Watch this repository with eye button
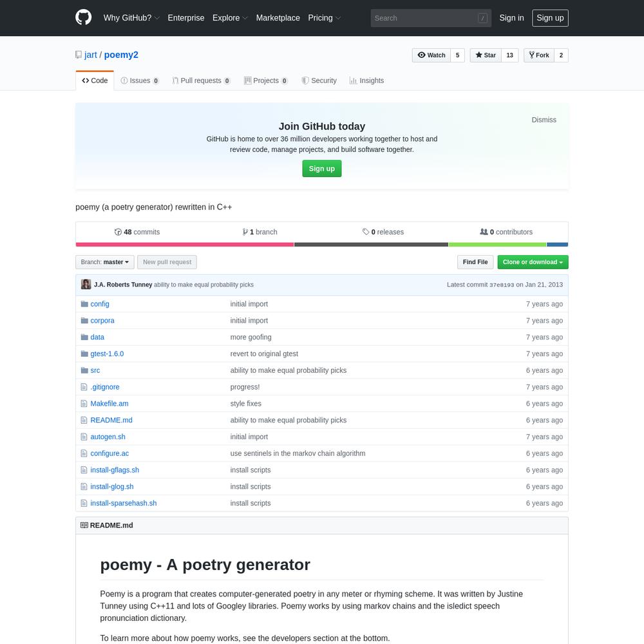This screenshot has width=644, height=644. [x=431, y=55]
